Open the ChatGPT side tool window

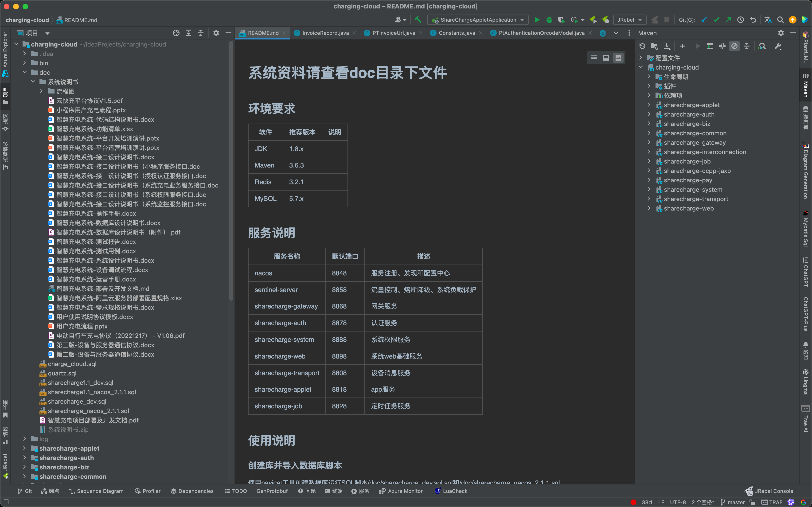coord(805,272)
